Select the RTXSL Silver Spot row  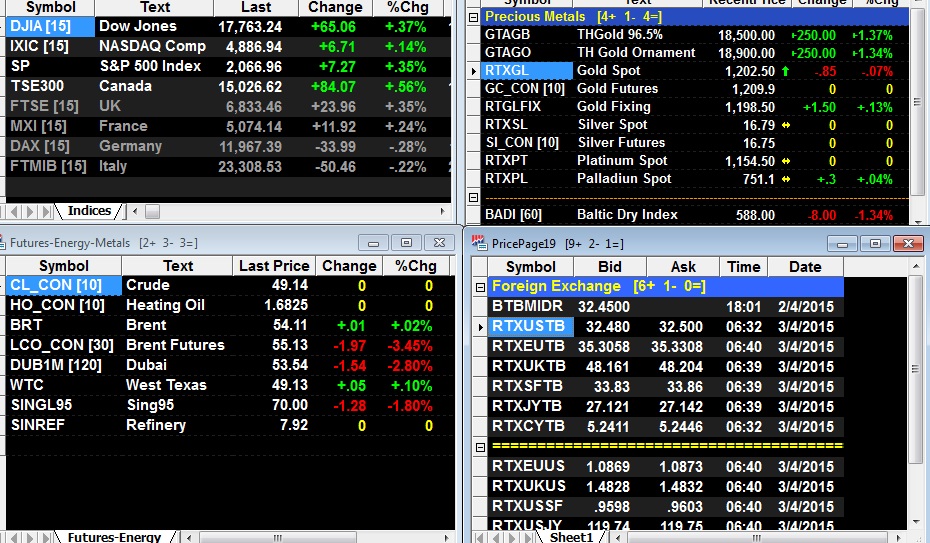[695, 125]
